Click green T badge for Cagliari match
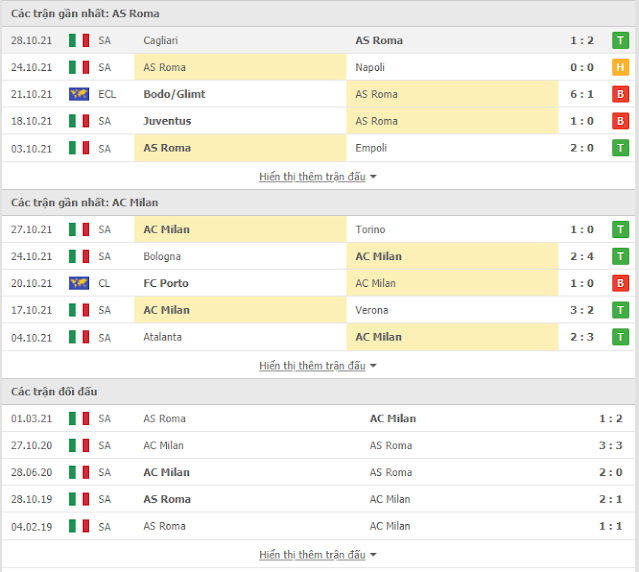The height and width of the screenshot is (572, 639). click(x=620, y=40)
